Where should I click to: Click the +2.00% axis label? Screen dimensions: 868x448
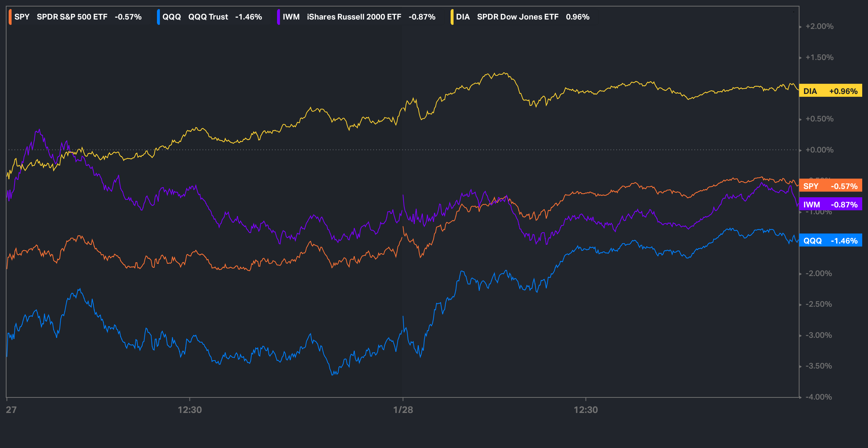(x=820, y=26)
